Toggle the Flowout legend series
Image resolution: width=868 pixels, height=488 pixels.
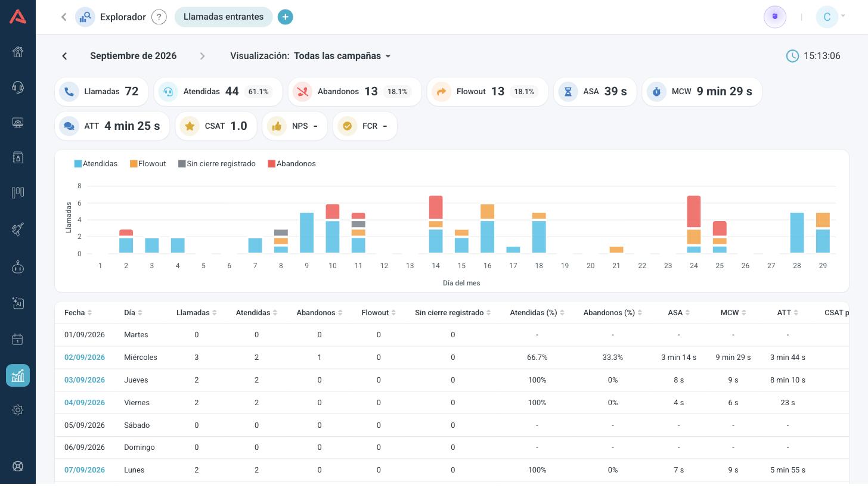[x=148, y=164]
